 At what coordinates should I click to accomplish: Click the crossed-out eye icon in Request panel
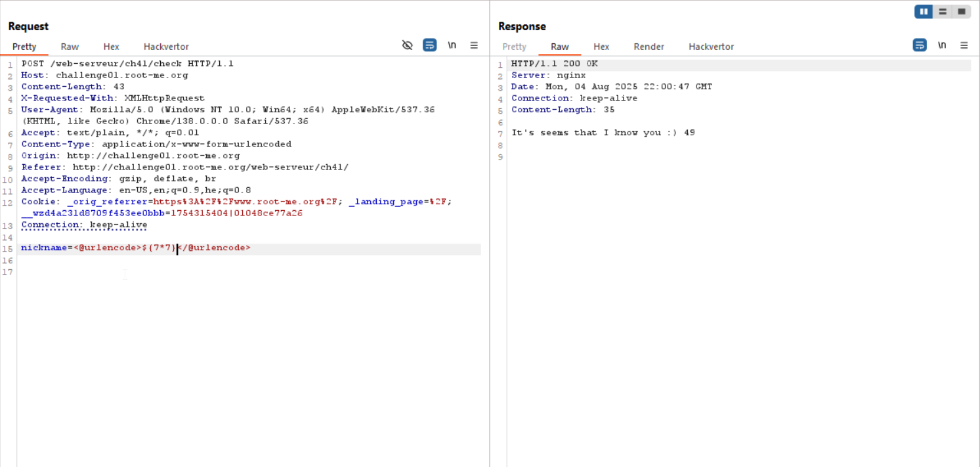coord(407,45)
